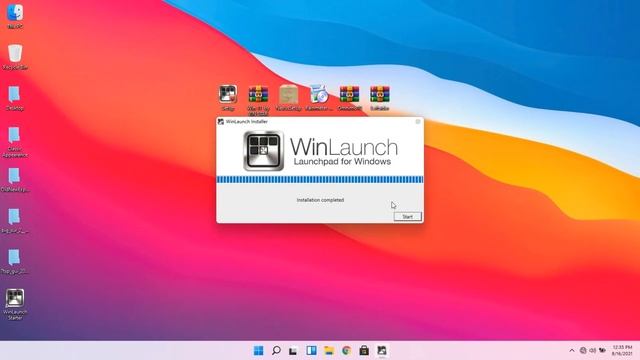This screenshot has height=360, width=640.
Task: Open Task View on the taskbar
Action: pos(293,351)
